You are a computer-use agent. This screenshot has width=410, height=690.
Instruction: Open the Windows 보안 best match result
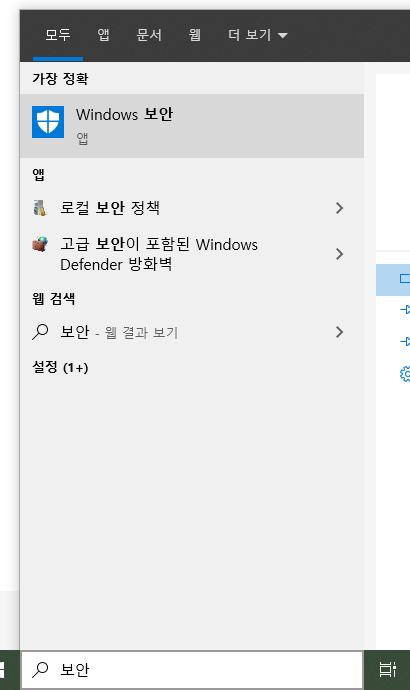(192, 126)
